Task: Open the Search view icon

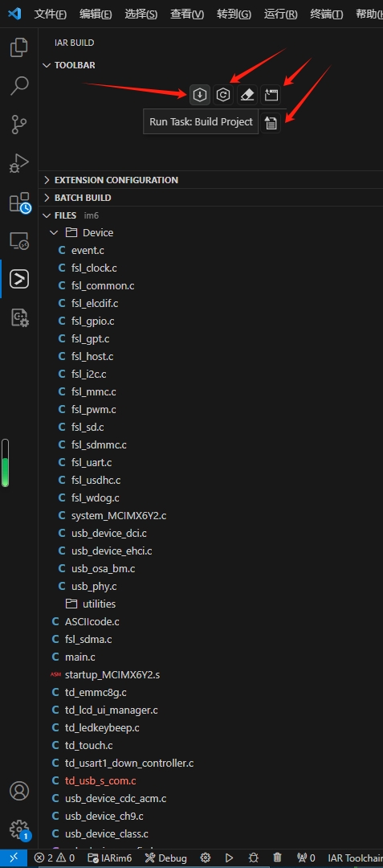Action: point(19,86)
